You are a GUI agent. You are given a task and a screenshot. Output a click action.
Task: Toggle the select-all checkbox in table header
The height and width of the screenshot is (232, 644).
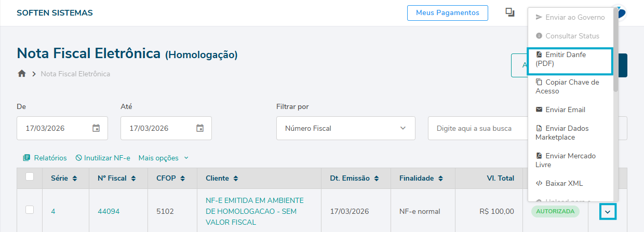[x=30, y=177]
